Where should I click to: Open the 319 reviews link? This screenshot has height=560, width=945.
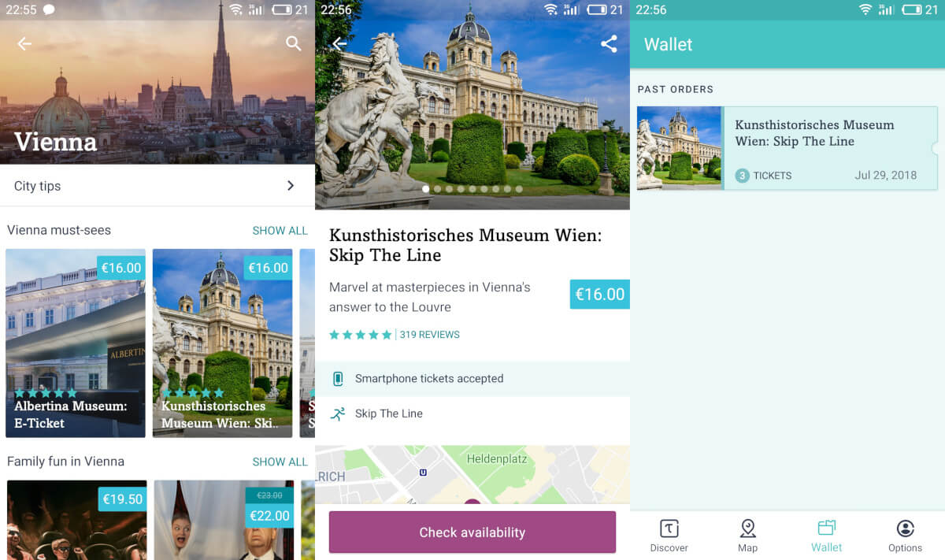click(429, 335)
